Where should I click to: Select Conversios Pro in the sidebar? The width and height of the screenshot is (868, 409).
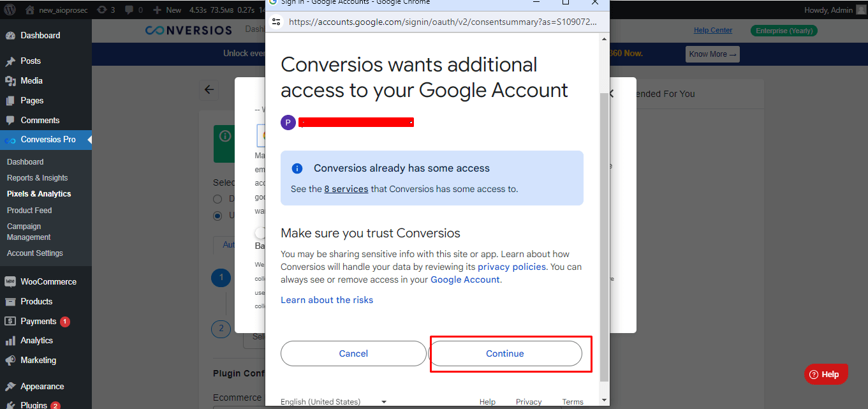46,140
